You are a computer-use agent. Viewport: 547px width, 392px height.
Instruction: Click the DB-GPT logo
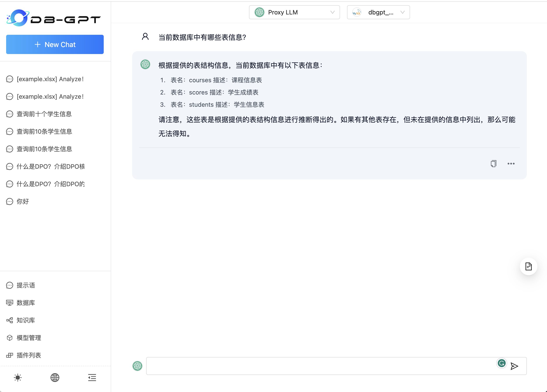54,18
